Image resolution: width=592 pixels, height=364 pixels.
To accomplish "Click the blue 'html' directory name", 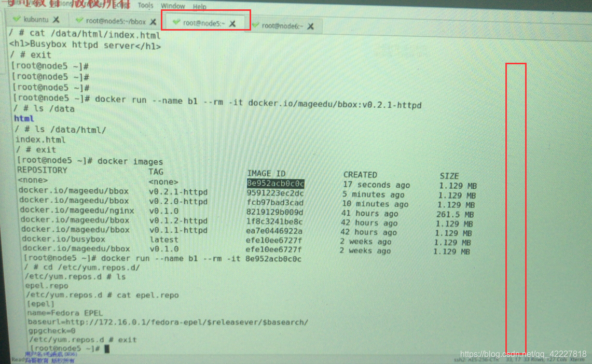I will click(x=24, y=118).
